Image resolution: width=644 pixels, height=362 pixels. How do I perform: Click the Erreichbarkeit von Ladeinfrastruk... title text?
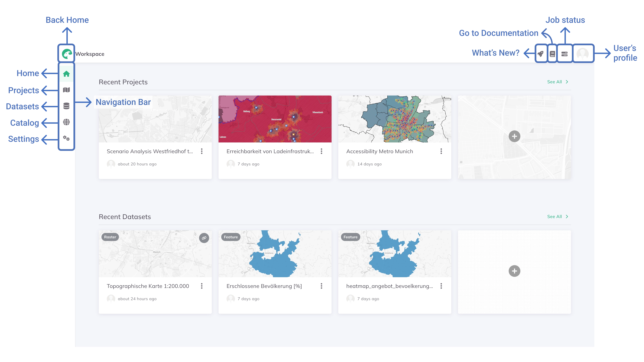click(x=270, y=151)
